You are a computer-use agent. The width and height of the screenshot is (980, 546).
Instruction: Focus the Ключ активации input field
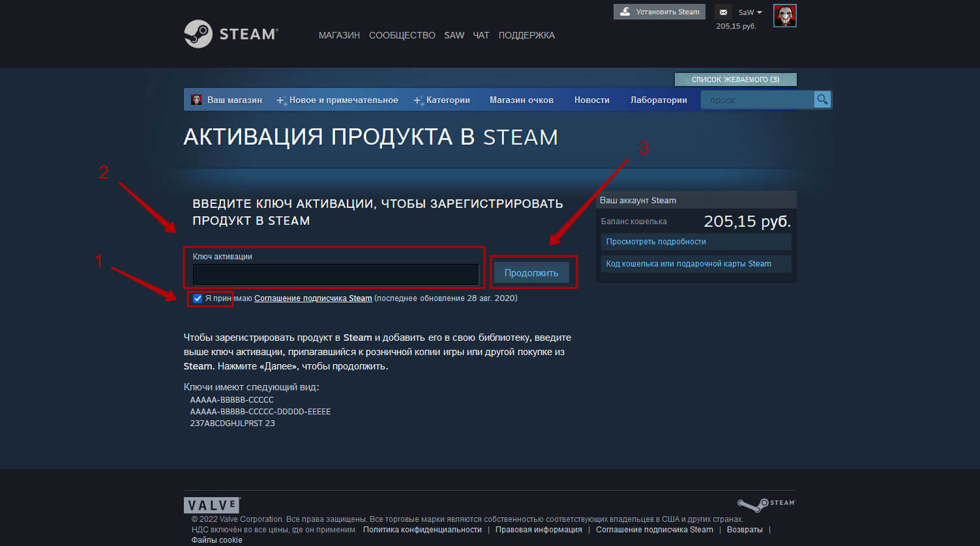336,275
